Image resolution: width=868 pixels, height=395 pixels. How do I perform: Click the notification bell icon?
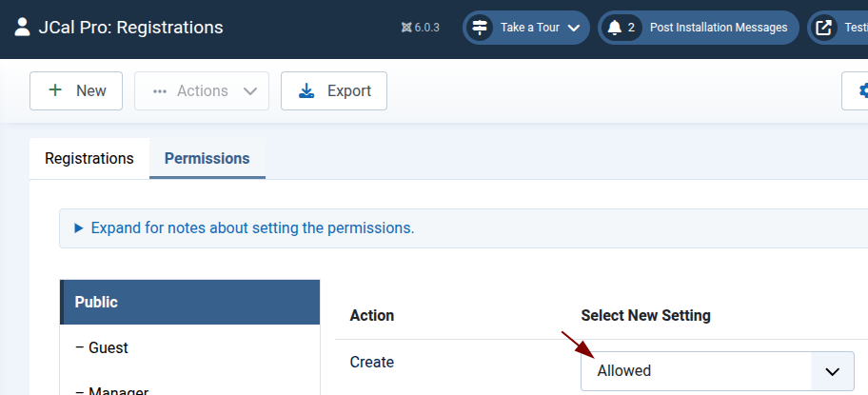(615, 28)
